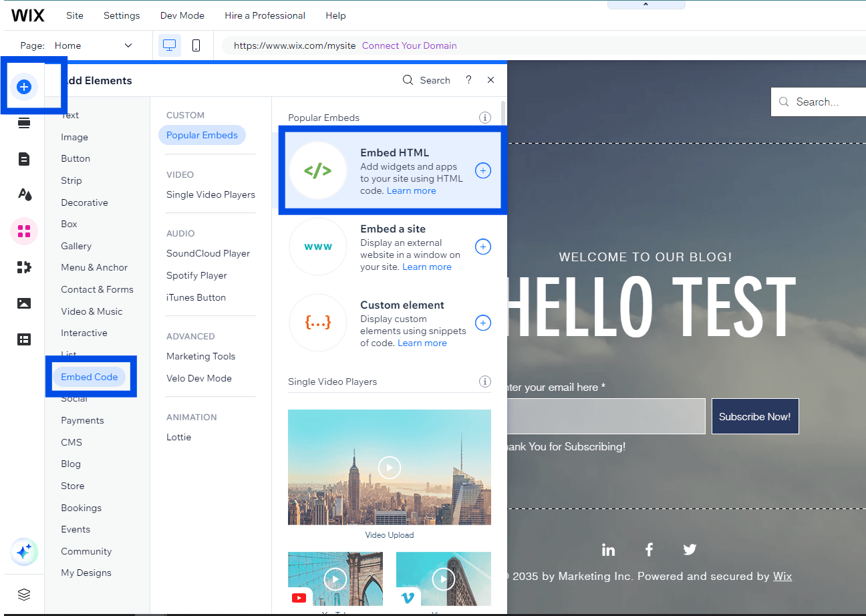Open the Settings menu
The height and width of the screenshot is (616, 866).
(x=122, y=15)
